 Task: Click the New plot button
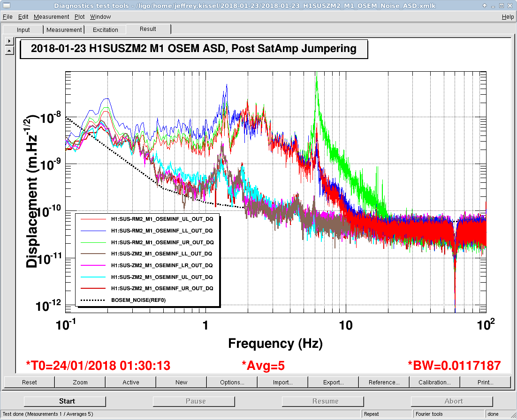coord(182,382)
